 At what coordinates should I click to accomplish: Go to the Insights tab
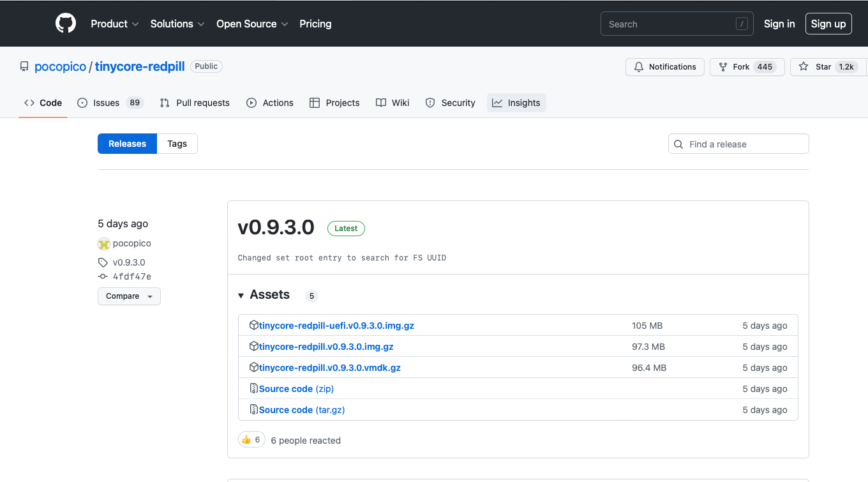point(516,103)
